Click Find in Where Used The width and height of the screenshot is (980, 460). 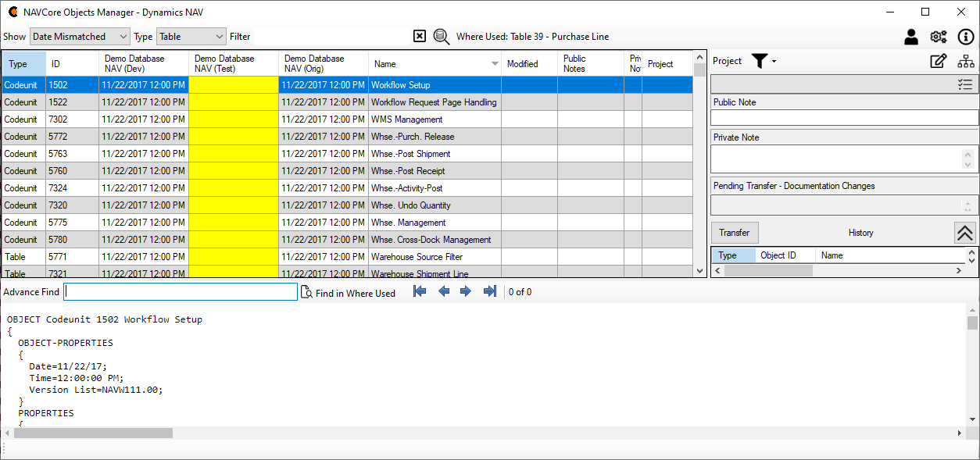tap(349, 293)
